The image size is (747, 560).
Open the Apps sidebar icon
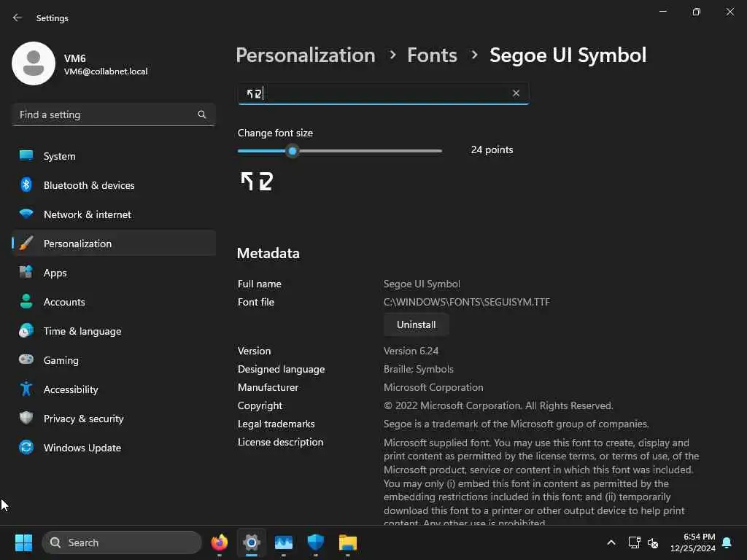26,272
